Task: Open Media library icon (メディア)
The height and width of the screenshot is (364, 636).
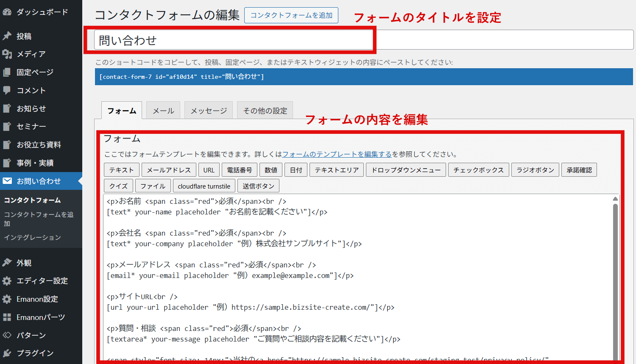Action: click(7, 54)
